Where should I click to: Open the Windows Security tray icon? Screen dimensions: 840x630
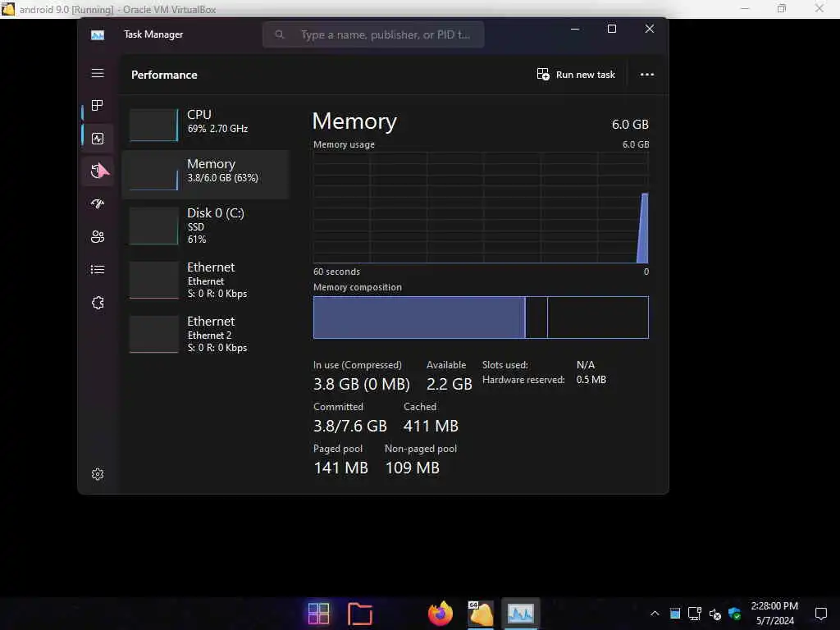(x=734, y=614)
